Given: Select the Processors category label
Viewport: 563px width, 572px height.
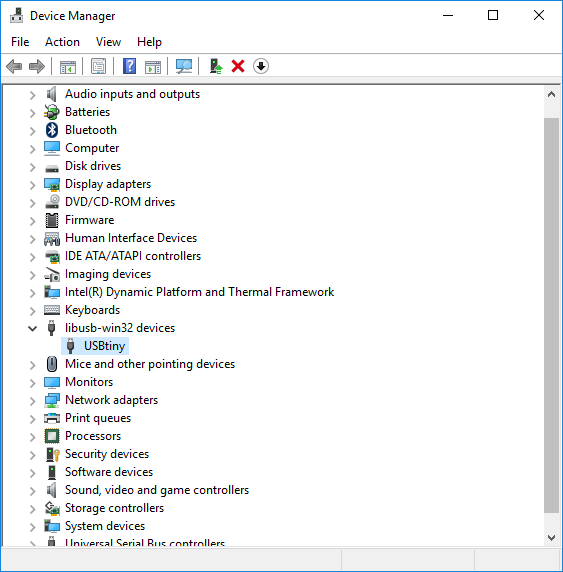Looking at the screenshot, I should click(93, 436).
